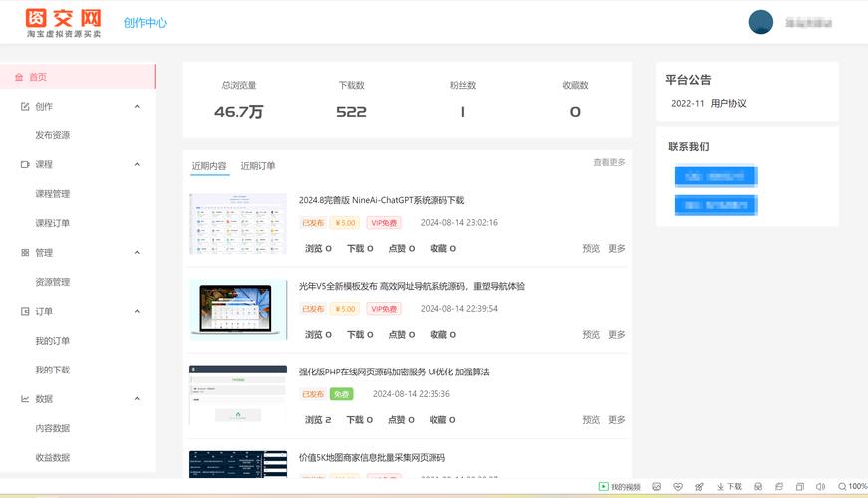The height and width of the screenshot is (498, 868).
Task: Switch to the 近期内容 tab
Action: click(x=209, y=166)
